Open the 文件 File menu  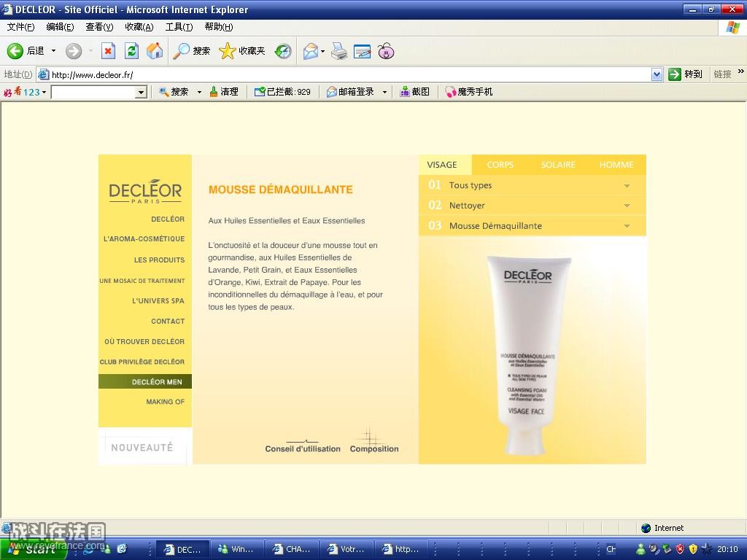point(20,27)
